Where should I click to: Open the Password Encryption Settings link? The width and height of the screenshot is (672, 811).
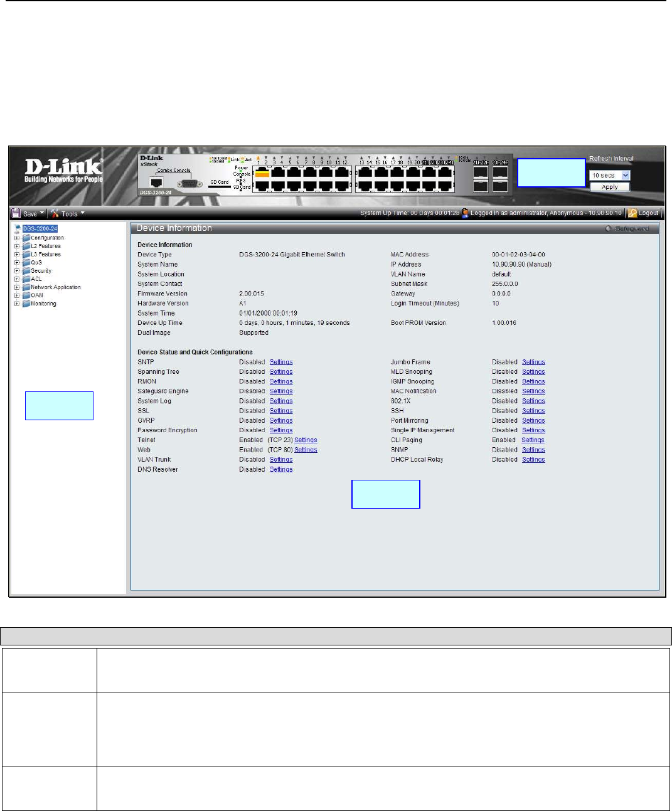(x=281, y=430)
